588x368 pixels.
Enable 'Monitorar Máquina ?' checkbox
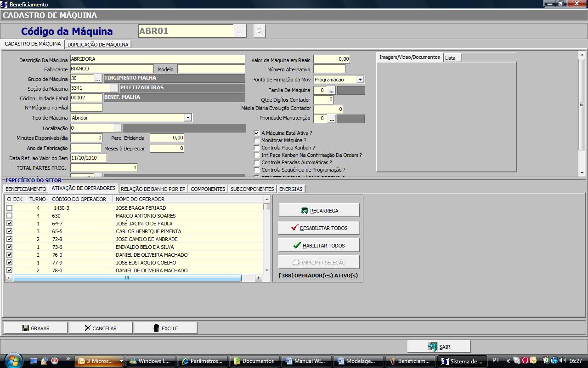[x=257, y=140]
